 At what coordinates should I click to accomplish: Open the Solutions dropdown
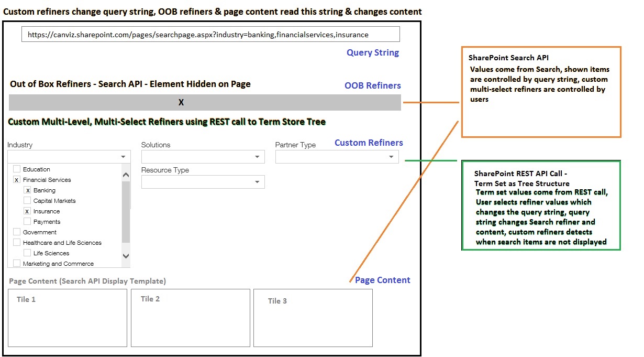pyautogui.click(x=256, y=156)
